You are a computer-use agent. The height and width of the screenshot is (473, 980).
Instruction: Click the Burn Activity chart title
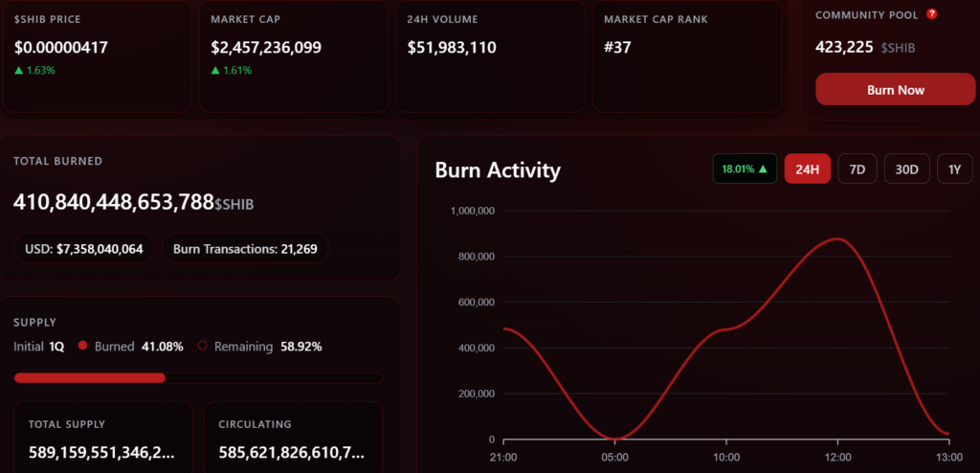[x=498, y=170]
